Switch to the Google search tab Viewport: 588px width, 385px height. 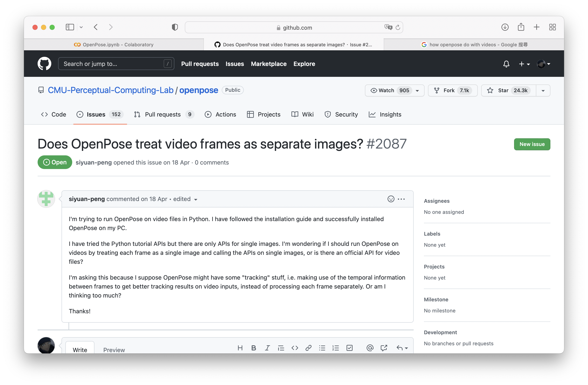(474, 45)
